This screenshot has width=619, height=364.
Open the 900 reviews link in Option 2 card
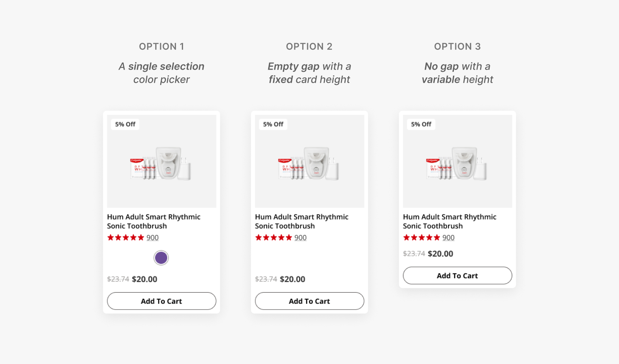(300, 238)
